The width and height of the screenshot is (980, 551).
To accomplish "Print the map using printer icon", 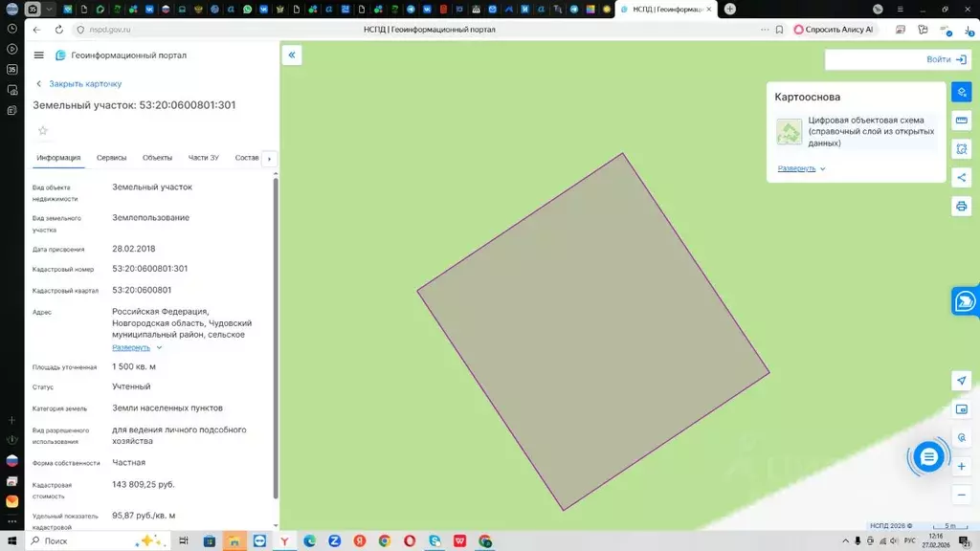I will [962, 206].
